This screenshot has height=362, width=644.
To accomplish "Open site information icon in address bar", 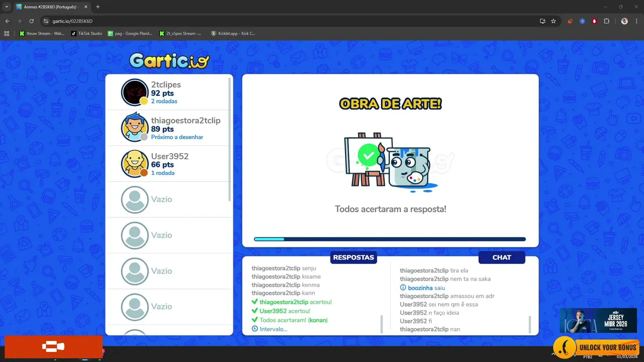I will click(x=46, y=21).
